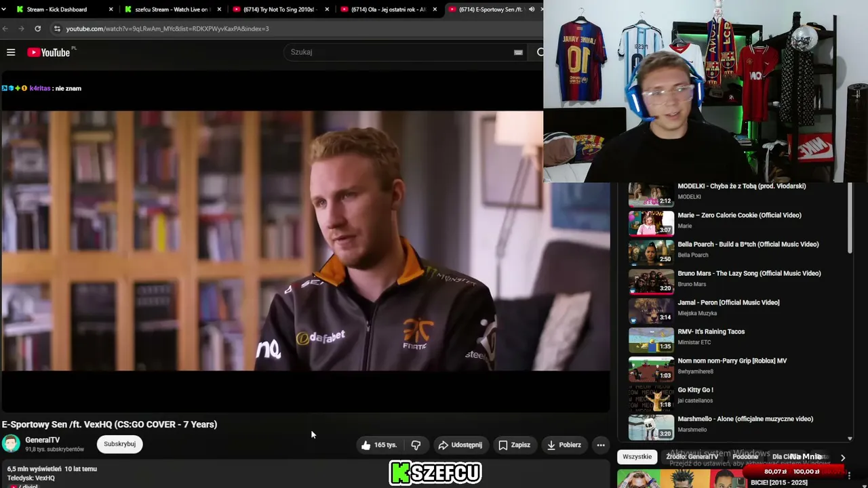
Task: Select the Wszystkie filter chip
Action: (637, 457)
